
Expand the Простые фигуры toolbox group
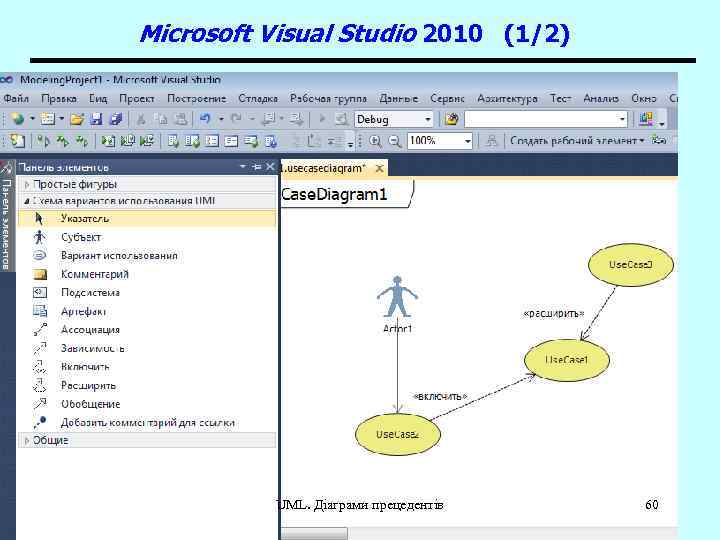[27, 185]
